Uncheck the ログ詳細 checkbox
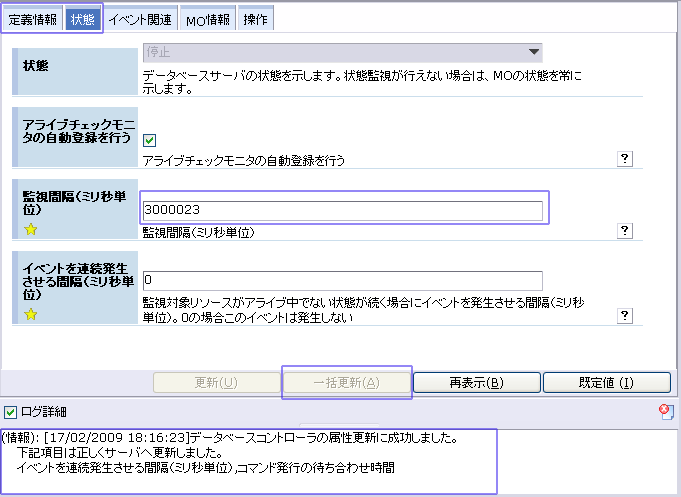This screenshot has width=681, height=497. click(10, 411)
